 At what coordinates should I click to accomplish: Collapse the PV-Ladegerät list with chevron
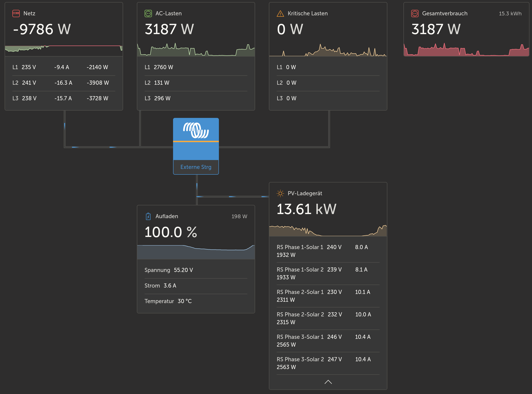pos(328,382)
